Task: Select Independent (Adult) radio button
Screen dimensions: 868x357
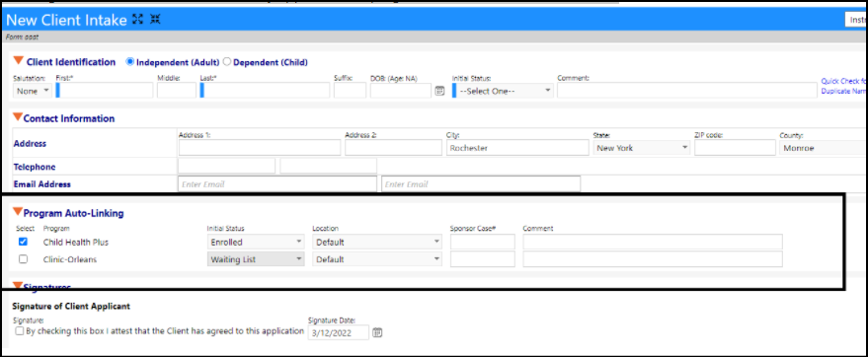Action: point(130,62)
